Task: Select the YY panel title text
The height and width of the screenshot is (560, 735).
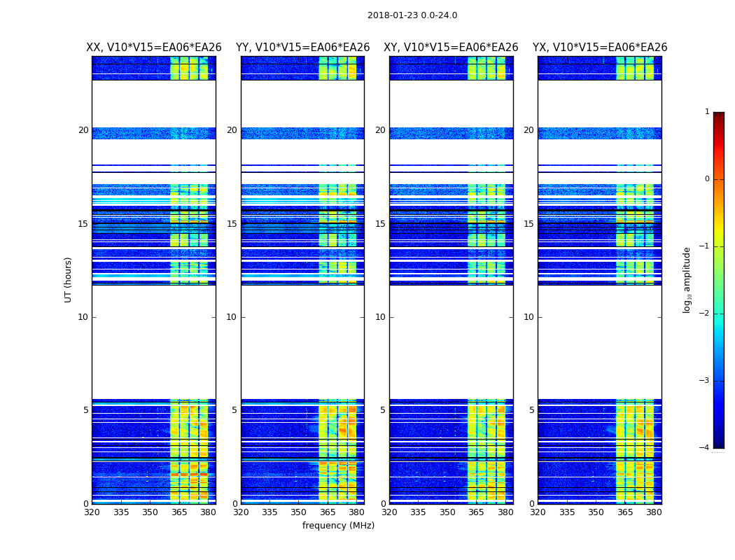Action: (x=302, y=48)
